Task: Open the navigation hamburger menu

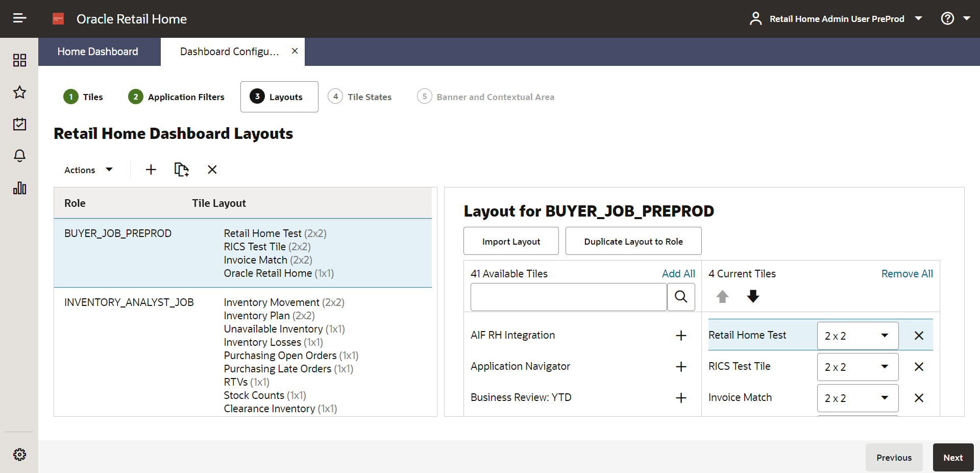Action: click(19, 18)
